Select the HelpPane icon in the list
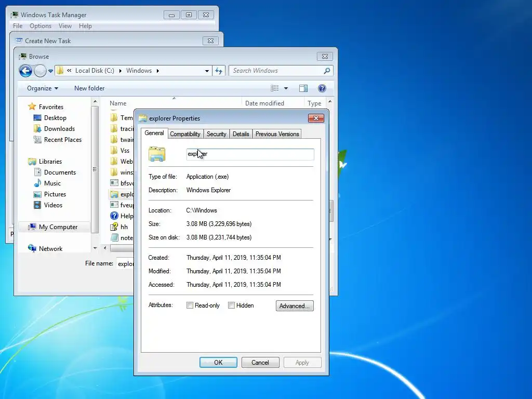The width and height of the screenshot is (532, 399). 114,216
